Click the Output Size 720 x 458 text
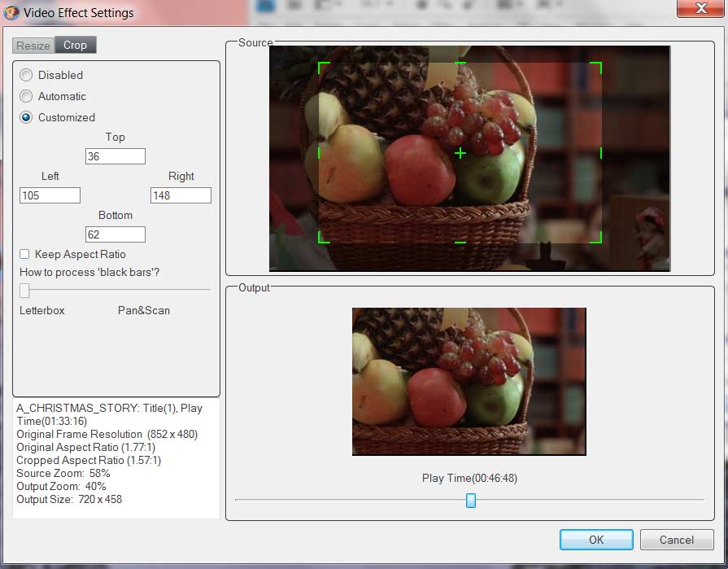The height and width of the screenshot is (569, 728). [69, 499]
